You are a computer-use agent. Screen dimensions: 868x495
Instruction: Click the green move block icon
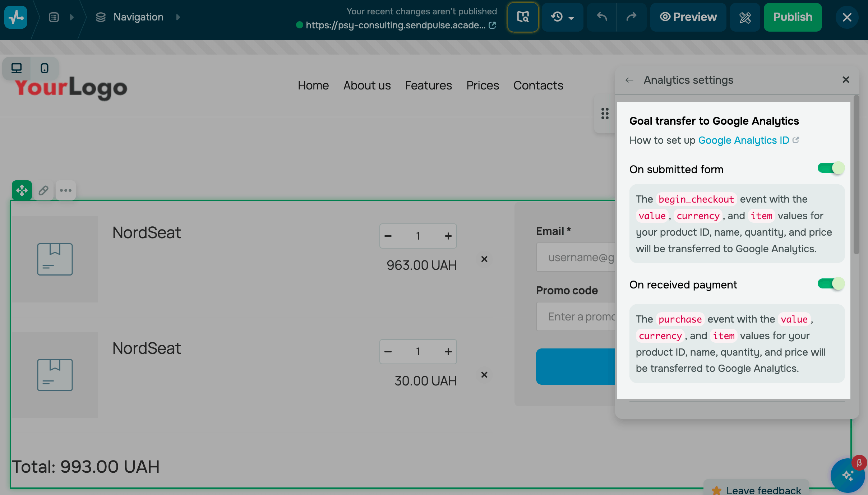(x=22, y=190)
